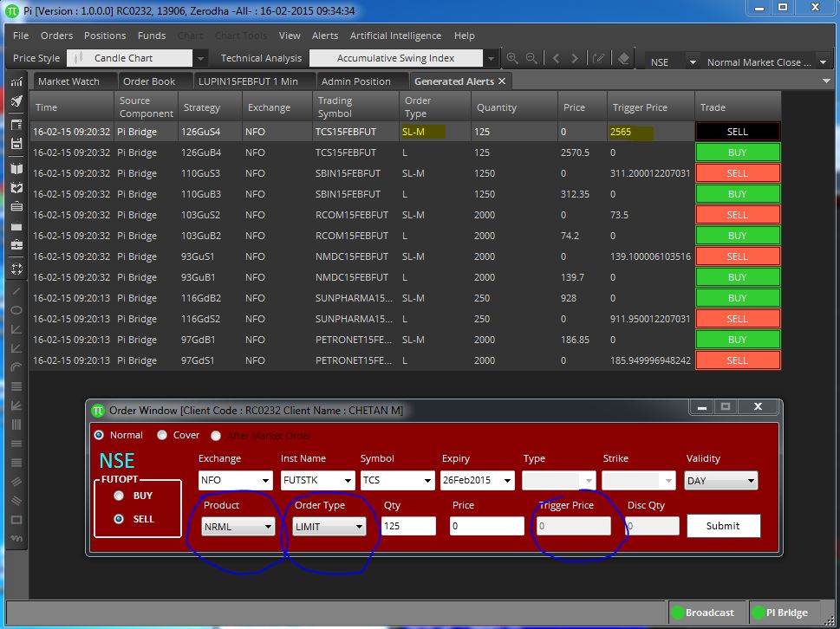
Task: Open the Order Type LIMIT dropdown
Action: pyautogui.click(x=329, y=527)
